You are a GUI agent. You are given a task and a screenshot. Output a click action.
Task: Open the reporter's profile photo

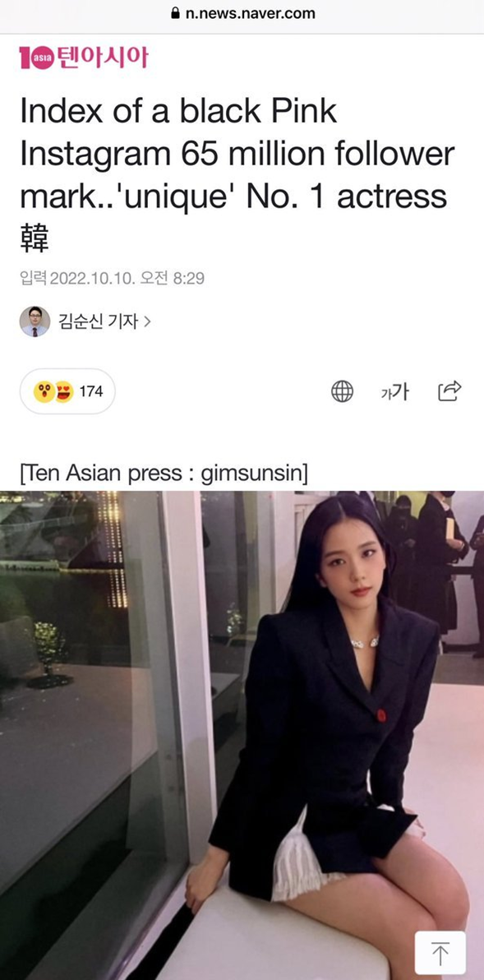pos(35,321)
